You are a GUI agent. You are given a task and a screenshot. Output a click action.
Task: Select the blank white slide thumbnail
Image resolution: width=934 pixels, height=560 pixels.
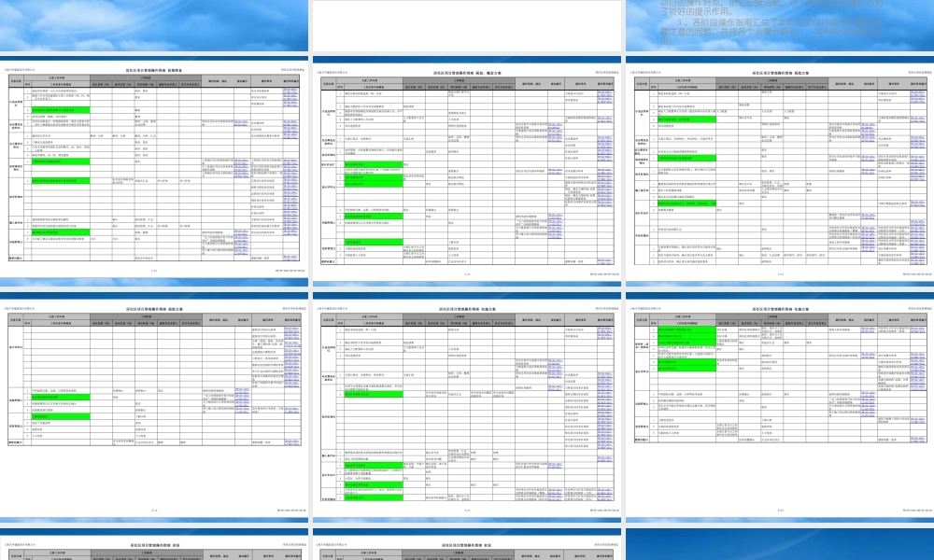click(x=467, y=25)
